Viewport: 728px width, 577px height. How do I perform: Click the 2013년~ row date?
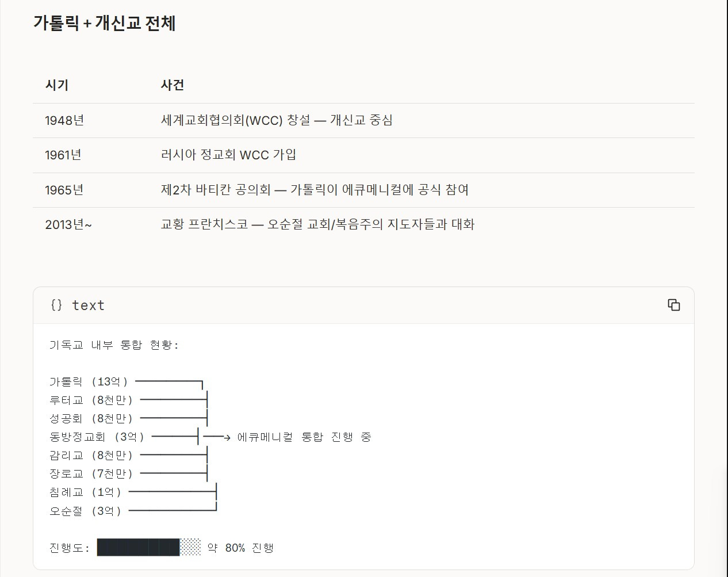(x=68, y=224)
